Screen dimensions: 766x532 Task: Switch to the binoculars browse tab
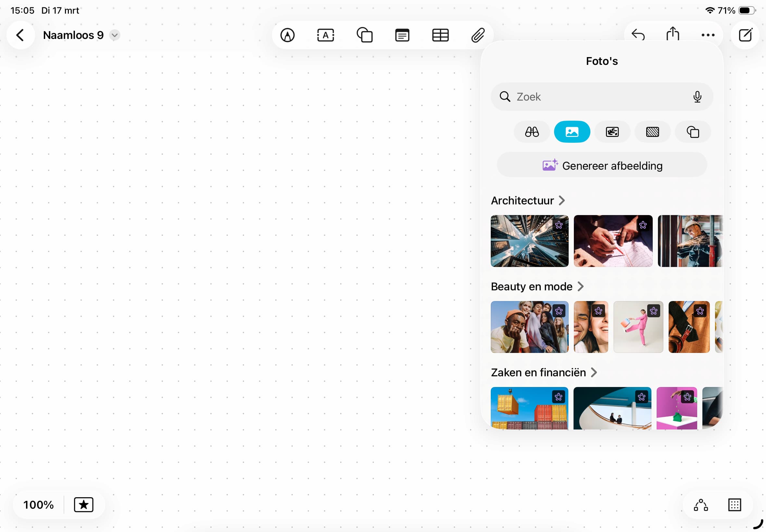[x=532, y=132]
